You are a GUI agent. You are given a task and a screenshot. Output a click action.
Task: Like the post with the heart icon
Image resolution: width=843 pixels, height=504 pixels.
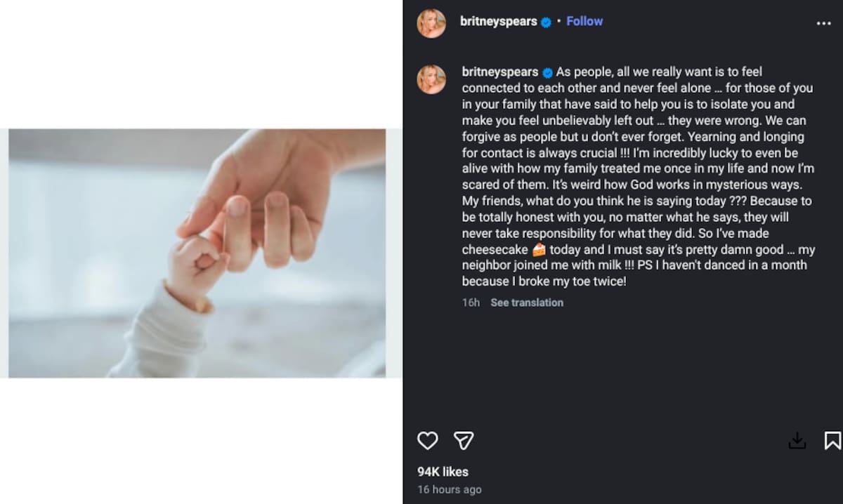[427, 441]
